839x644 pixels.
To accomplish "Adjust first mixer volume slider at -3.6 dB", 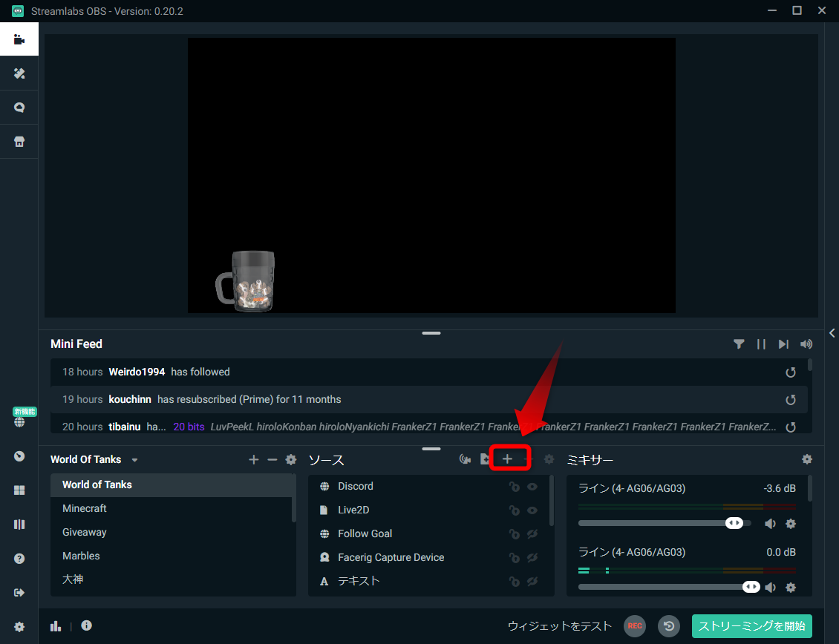I will (734, 523).
